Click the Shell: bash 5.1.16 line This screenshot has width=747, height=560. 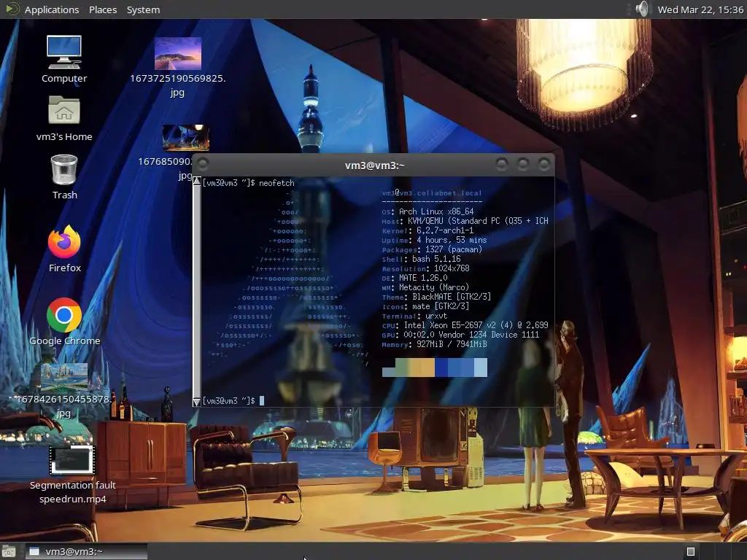tap(421, 259)
